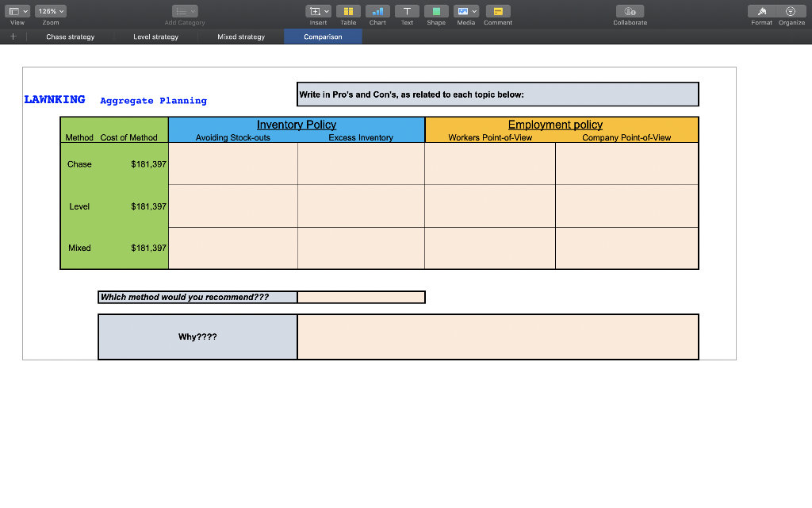This screenshot has height=508, width=812.
Task: Select Chase row Company Point-of-View cell
Action: 626,164
